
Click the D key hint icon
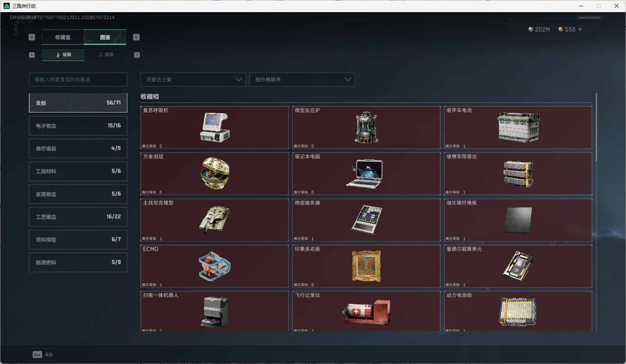[137, 55]
